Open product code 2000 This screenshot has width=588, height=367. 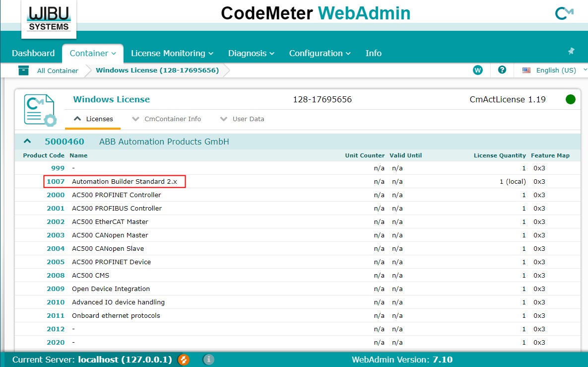coord(56,195)
